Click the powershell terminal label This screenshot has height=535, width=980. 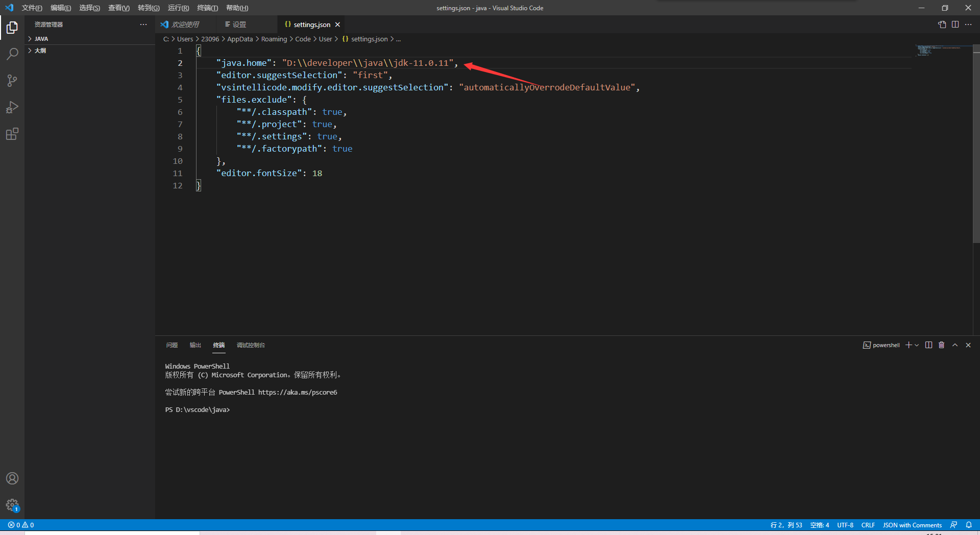881,345
